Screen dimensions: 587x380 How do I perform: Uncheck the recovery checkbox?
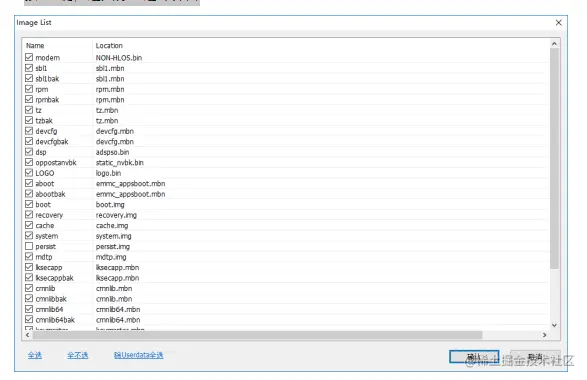(x=29, y=215)
